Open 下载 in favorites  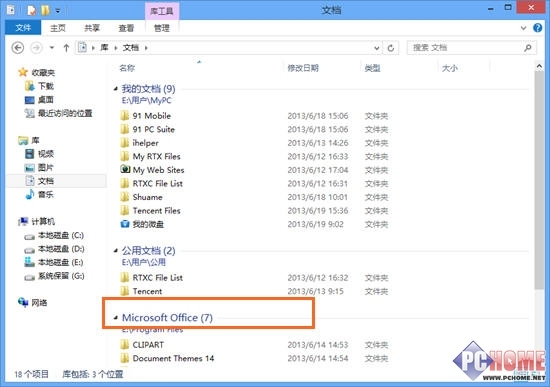[x=46, y=86]
